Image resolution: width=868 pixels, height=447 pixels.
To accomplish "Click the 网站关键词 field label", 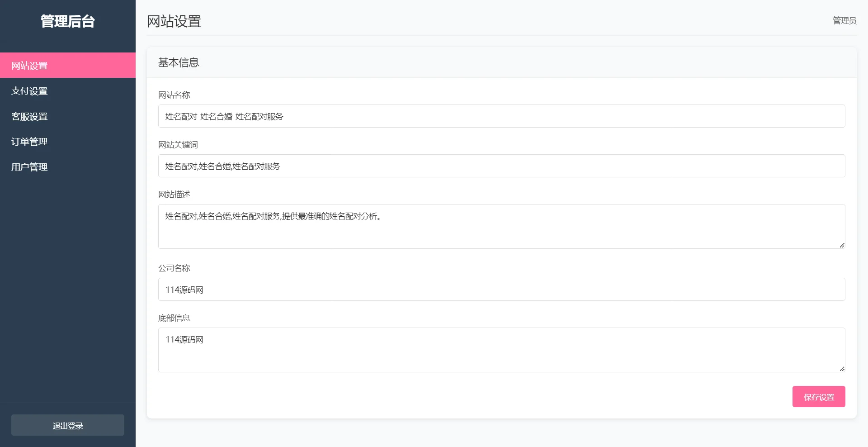I will point(178,145).
